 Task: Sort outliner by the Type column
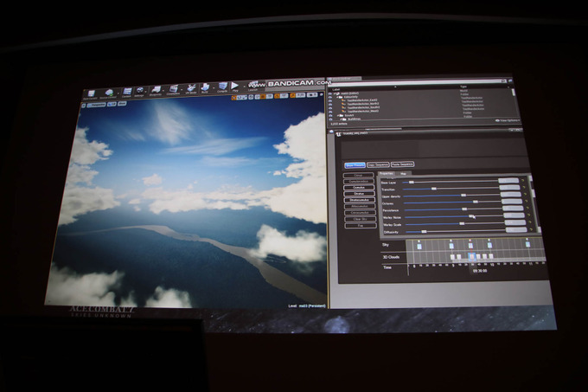(463, 87)
